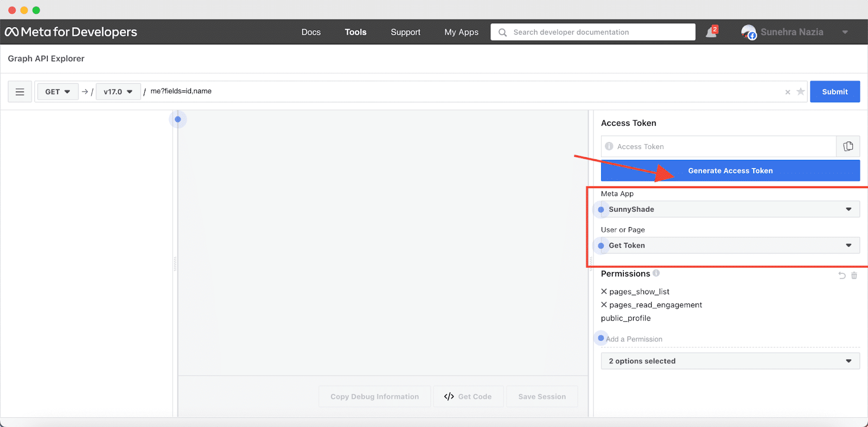The height and width of the screenshot is (427, 868).
Task: Remove the pages_read_engagement permission X
Action: pyautogui.click(x=604, y=305)
